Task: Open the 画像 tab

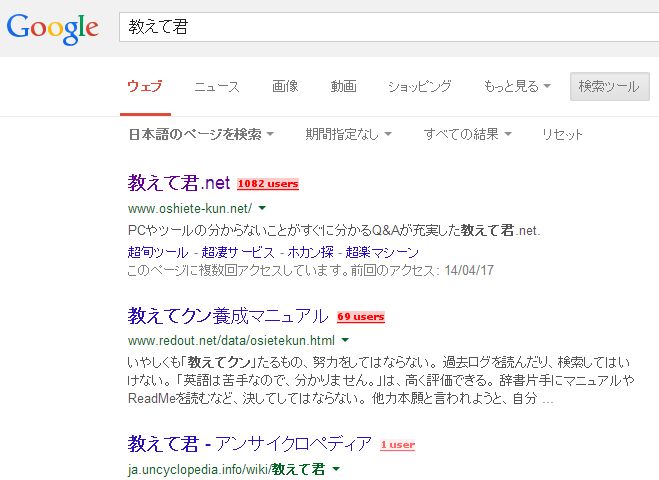Action: (285, 86)
